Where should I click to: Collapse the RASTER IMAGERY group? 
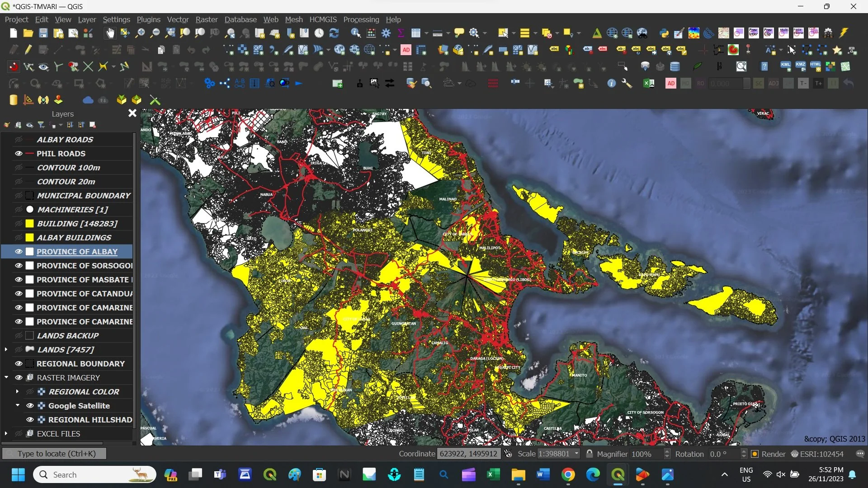click(x=6, y=377)
